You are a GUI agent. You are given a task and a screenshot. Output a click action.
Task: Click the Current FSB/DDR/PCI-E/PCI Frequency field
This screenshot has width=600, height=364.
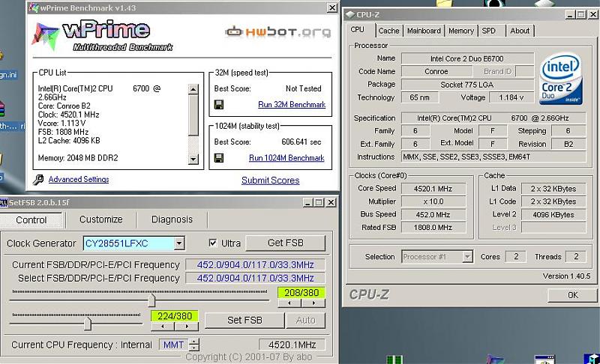[x=255, y=264]
